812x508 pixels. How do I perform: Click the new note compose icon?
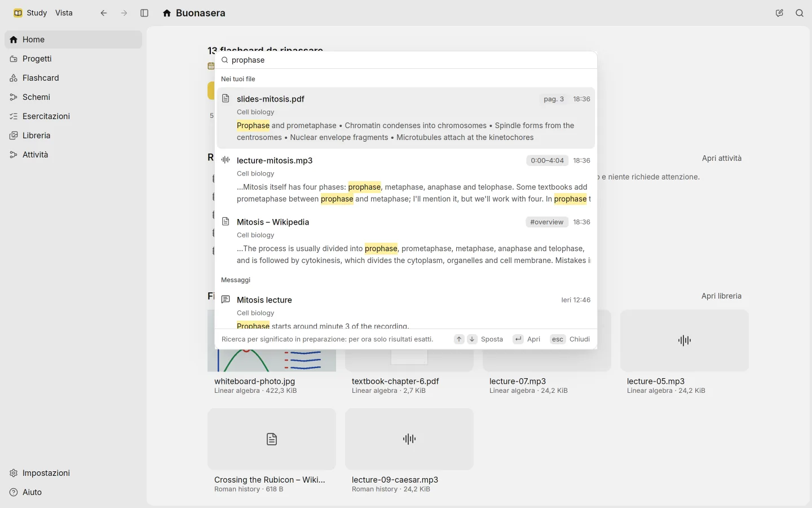pos(779,13)
